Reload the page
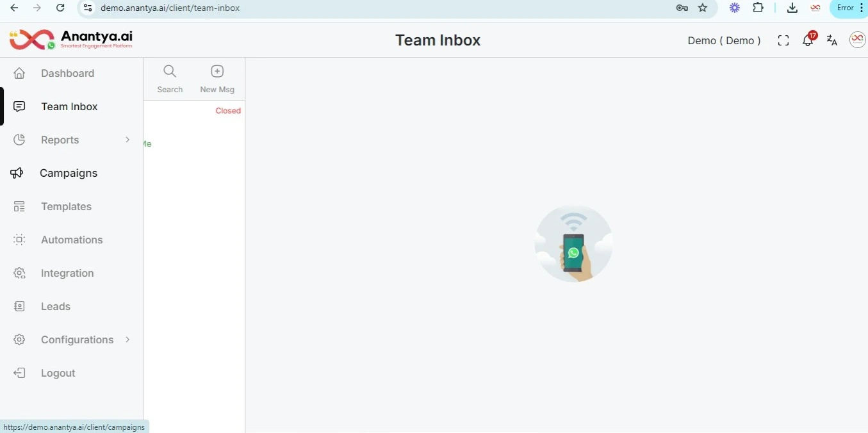The height and width of the screenshot is (433, 868). pyautogui.click(x=60, y=8)
